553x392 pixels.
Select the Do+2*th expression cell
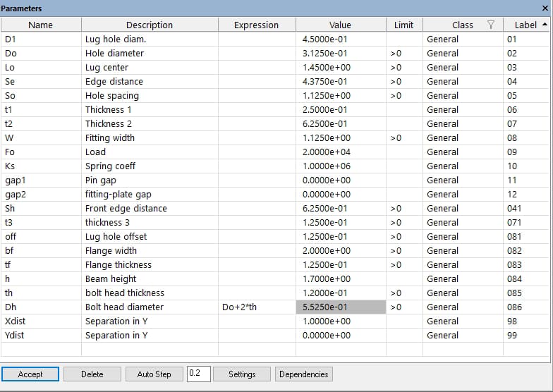(x=256, y=307)
